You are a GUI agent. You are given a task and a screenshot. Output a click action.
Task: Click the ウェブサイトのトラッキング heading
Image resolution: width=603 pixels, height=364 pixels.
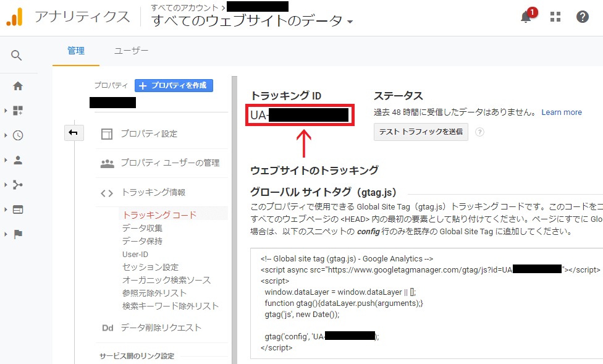point(314,170)
